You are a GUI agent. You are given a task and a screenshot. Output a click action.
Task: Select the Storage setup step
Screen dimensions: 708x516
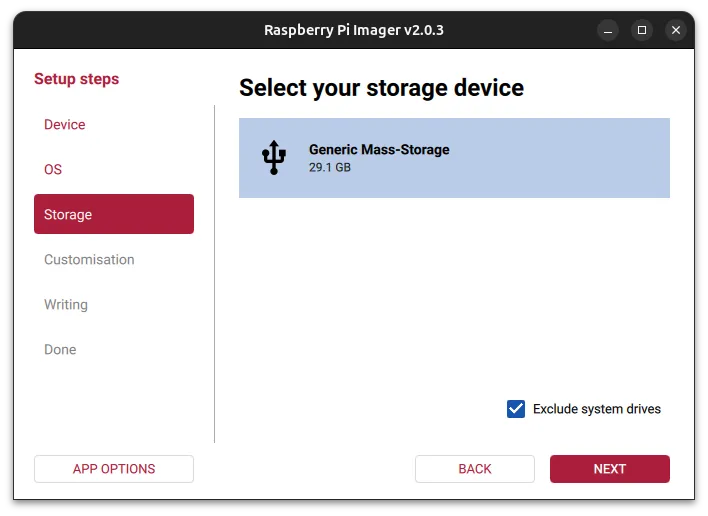[x=114, y=214]
